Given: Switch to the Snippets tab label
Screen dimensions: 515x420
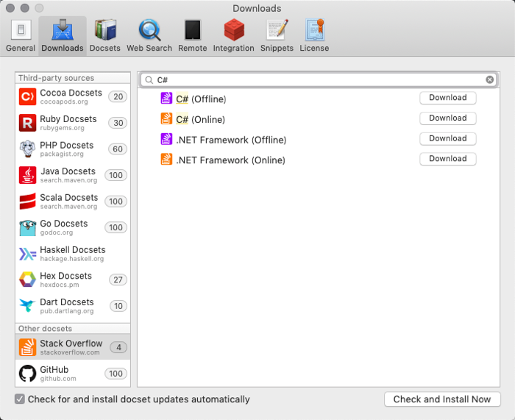Looking at the screenshot, I should pyautogui.click(x=277, y=48).
